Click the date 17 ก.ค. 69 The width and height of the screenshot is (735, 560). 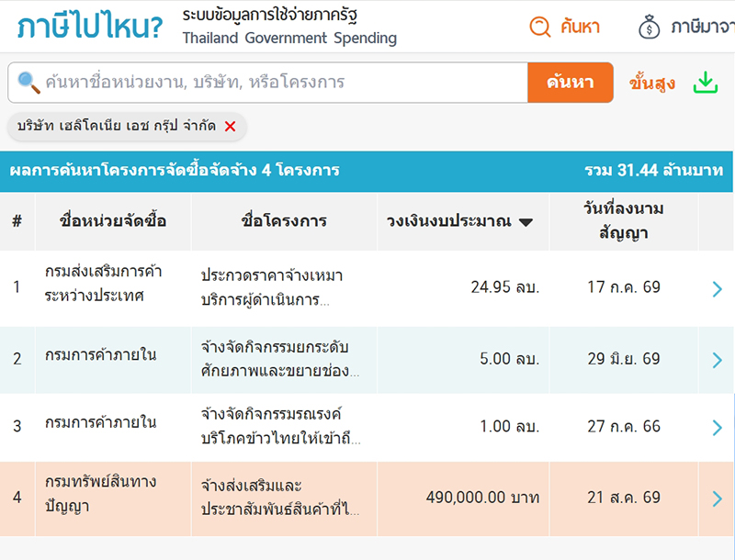click(624, 287)
